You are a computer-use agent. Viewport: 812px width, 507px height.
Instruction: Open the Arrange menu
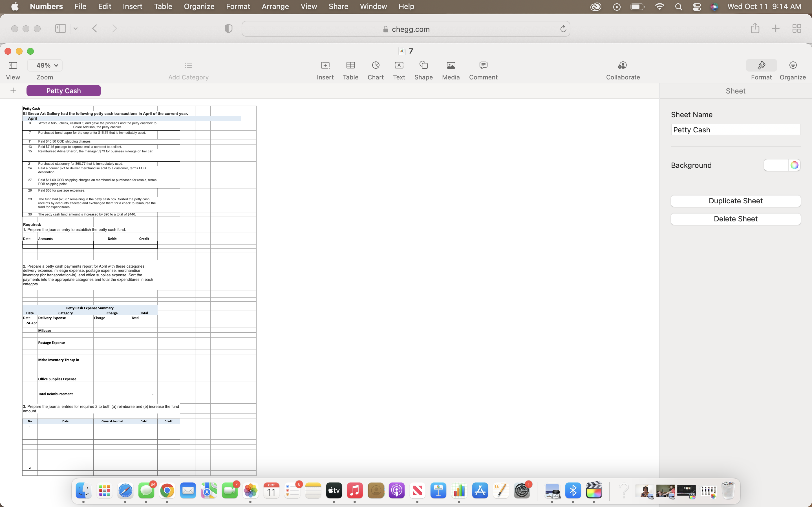tap(275, 6)
